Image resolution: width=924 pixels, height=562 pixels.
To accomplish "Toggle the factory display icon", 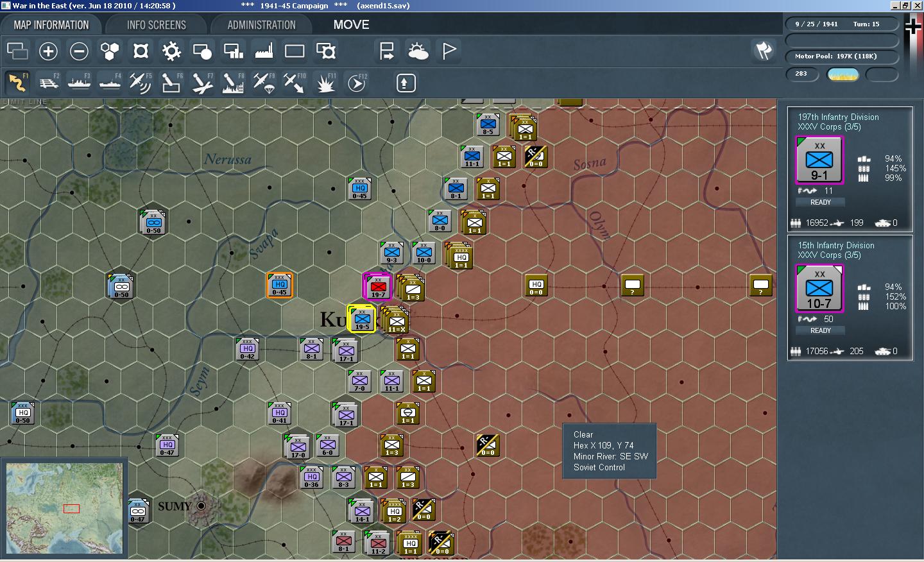I will (x=264, y=51).
